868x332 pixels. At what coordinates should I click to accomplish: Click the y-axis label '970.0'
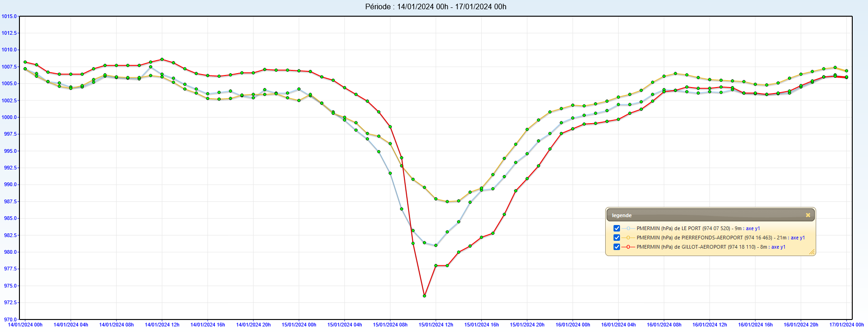pos(10,319)
